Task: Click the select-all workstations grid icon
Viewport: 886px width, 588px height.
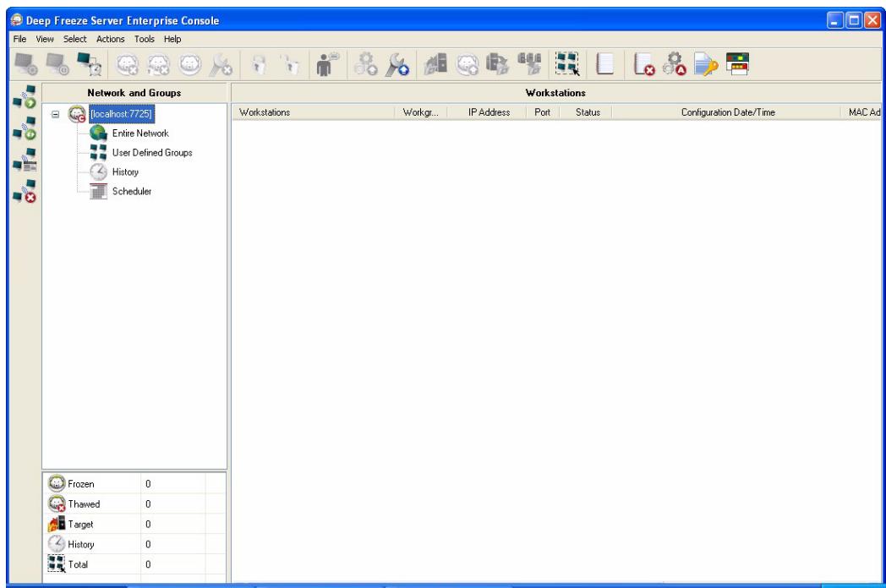Action: [567, 64]
